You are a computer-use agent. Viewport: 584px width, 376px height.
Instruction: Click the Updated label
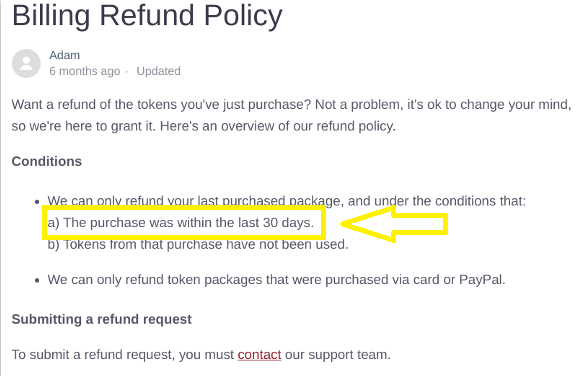click(158, 71)
